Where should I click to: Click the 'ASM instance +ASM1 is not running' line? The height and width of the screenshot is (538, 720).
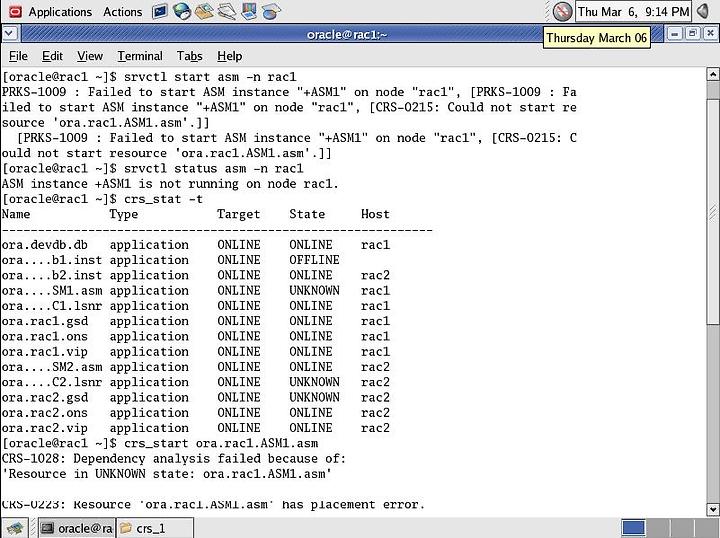(x=170, y=184)
